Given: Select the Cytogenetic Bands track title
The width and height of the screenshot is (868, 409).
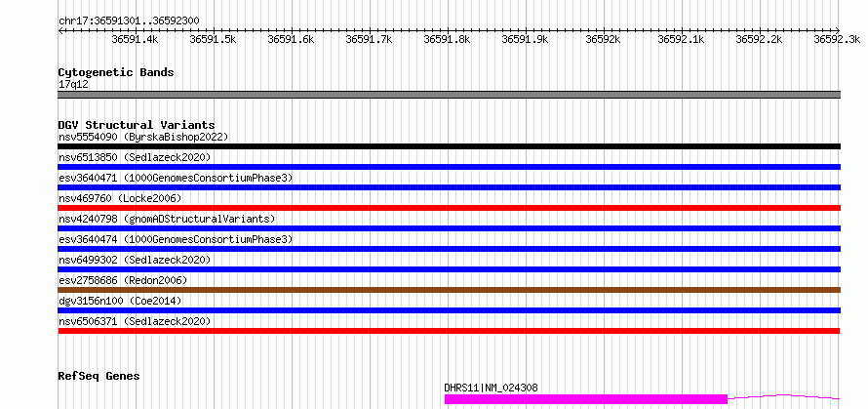Looking at the screenshot, I should point(116,72).
